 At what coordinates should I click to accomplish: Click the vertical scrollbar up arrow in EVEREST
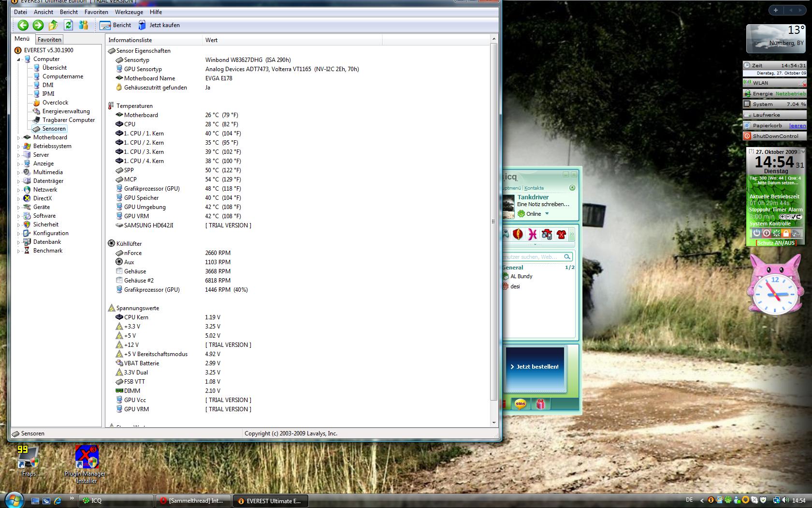tap(493, 39)
